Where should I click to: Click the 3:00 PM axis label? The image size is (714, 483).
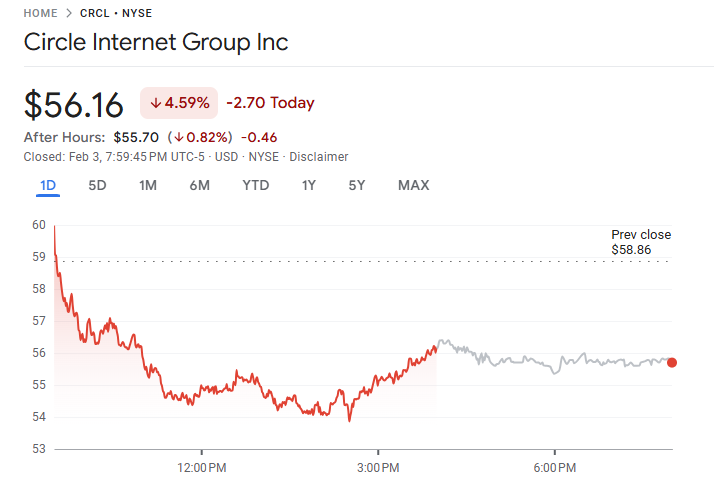(378, 468)
